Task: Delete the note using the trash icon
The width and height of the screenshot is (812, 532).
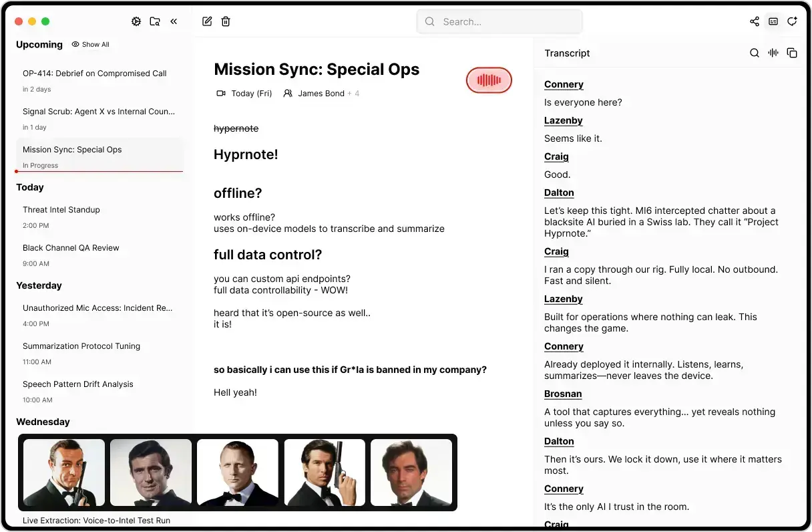Action: (226, 21)
